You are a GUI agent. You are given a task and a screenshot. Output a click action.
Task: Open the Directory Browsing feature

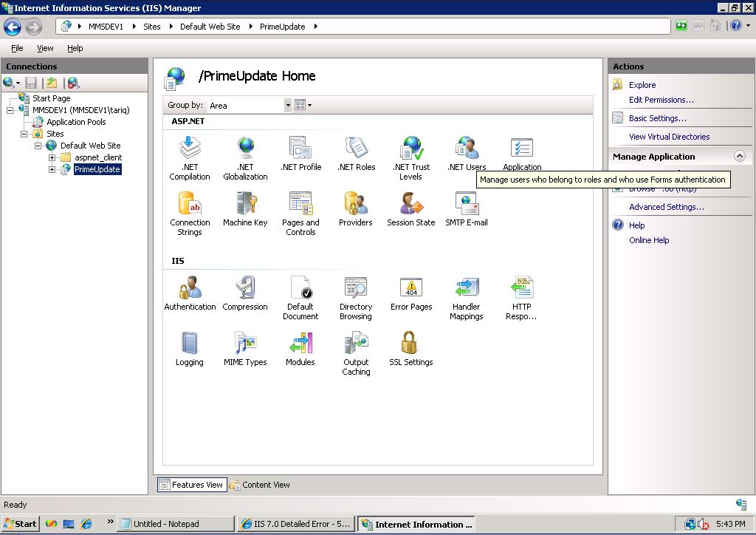coord(356,298)
